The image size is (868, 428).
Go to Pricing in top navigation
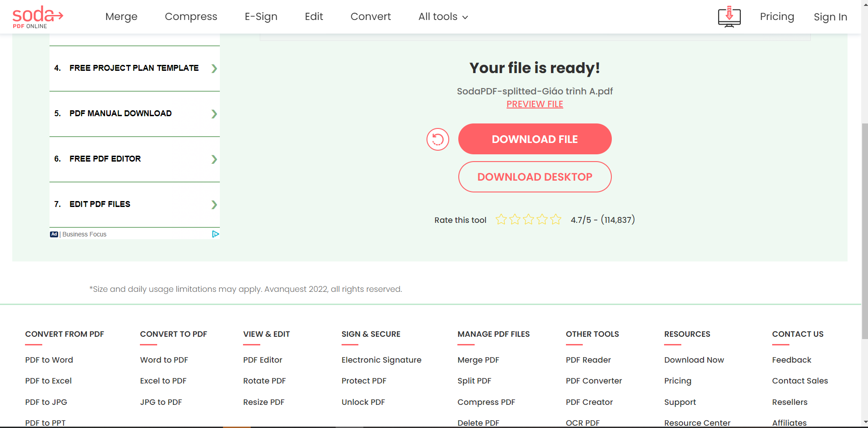coord(777,17)
